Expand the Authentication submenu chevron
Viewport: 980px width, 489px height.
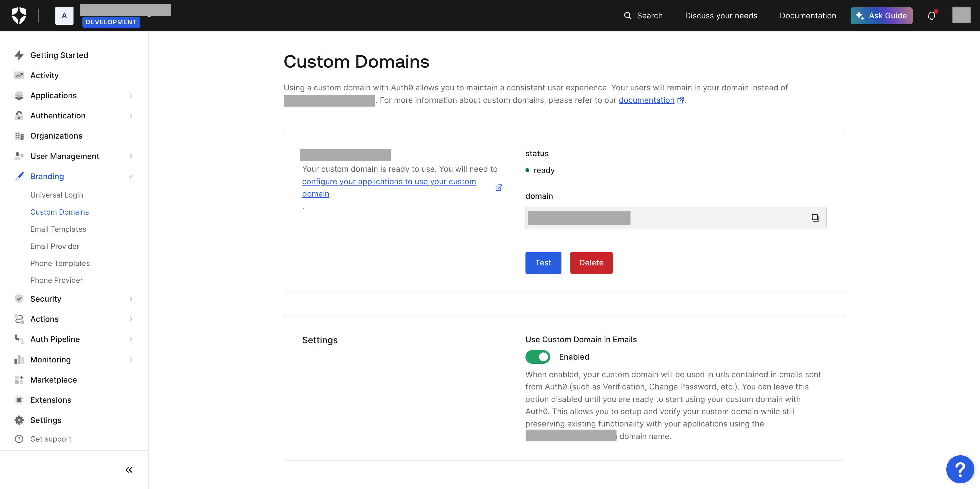tap(131, 116)
